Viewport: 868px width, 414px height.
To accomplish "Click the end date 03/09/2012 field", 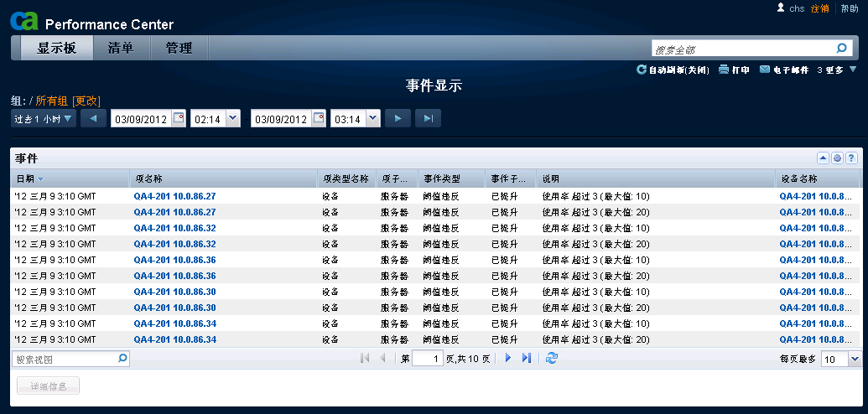I will click(x=281, y=119).
